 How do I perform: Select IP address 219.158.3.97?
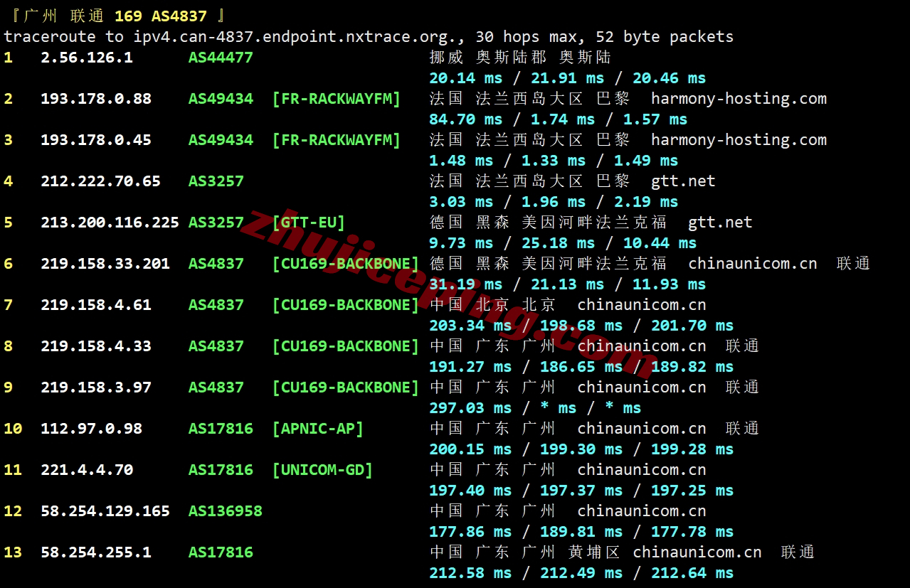click(x=96, y=387)
